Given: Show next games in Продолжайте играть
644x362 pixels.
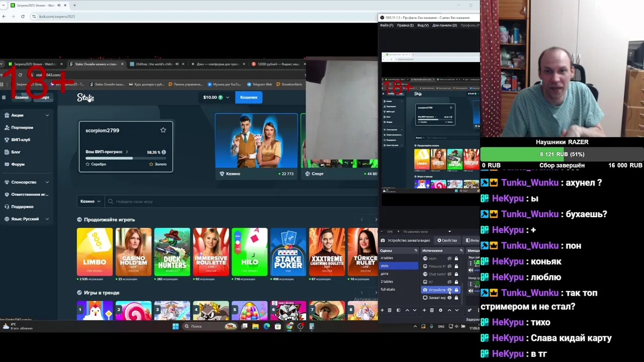Looking at the screenshot, I should [375, 220].
